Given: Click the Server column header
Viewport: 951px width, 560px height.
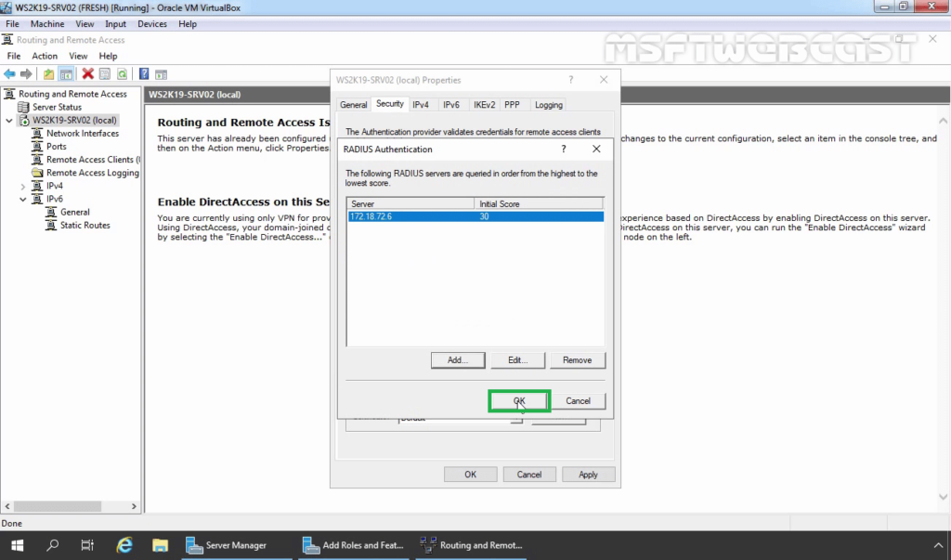Looking at the screenshot, I should click(411, 204).
